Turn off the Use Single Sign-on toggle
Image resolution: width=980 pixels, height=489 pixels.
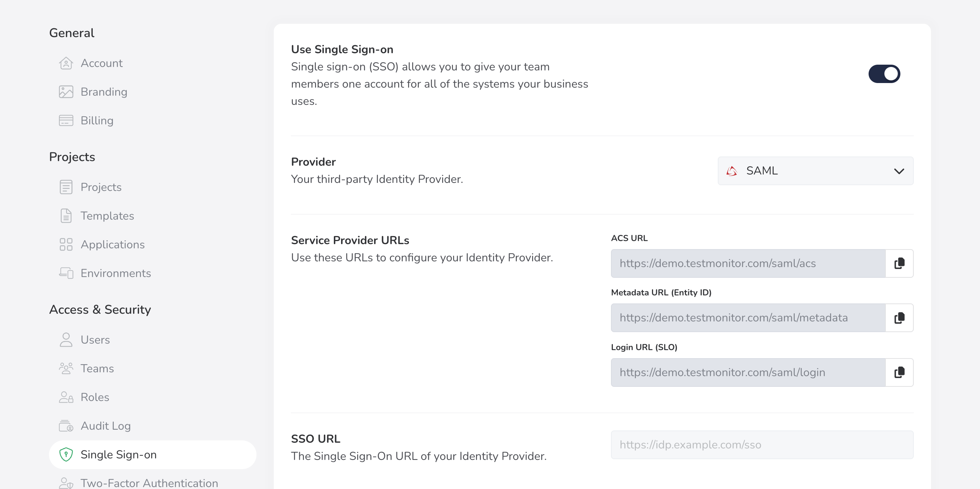(x=884, y=74)
